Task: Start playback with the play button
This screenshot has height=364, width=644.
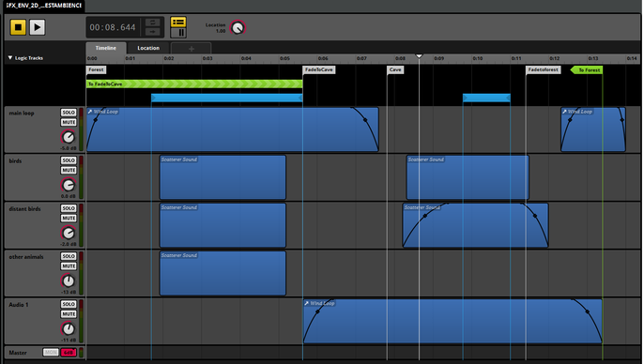Action: point(37,27)
